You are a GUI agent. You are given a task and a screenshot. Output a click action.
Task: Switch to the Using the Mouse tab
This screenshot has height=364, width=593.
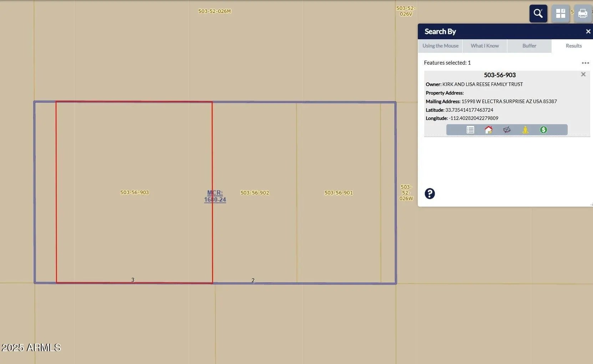[440, 46]
